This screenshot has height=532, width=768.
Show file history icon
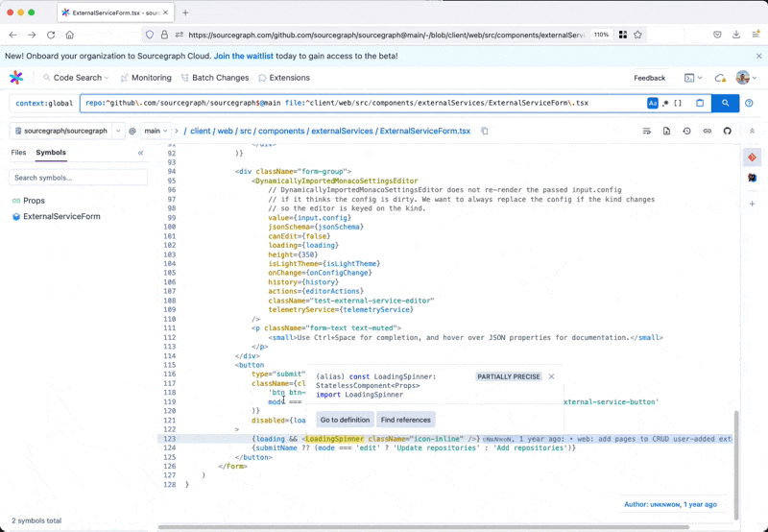tap(686, 131)
